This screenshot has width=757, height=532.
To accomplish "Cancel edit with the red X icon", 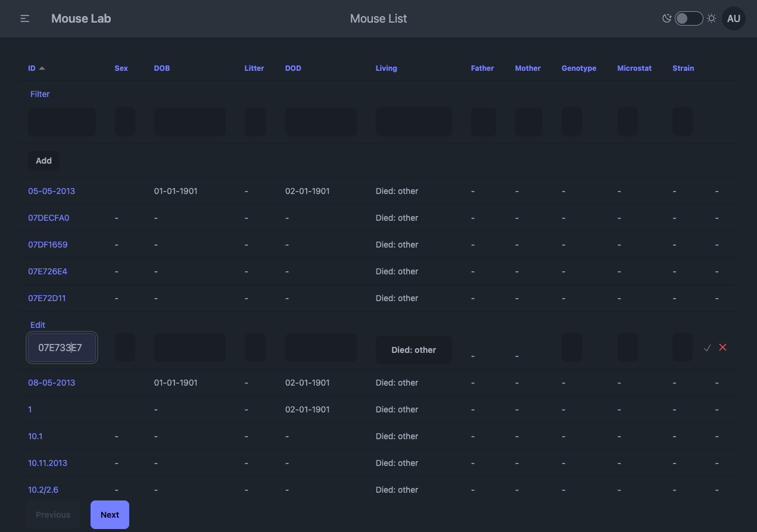I will point(722,348).
